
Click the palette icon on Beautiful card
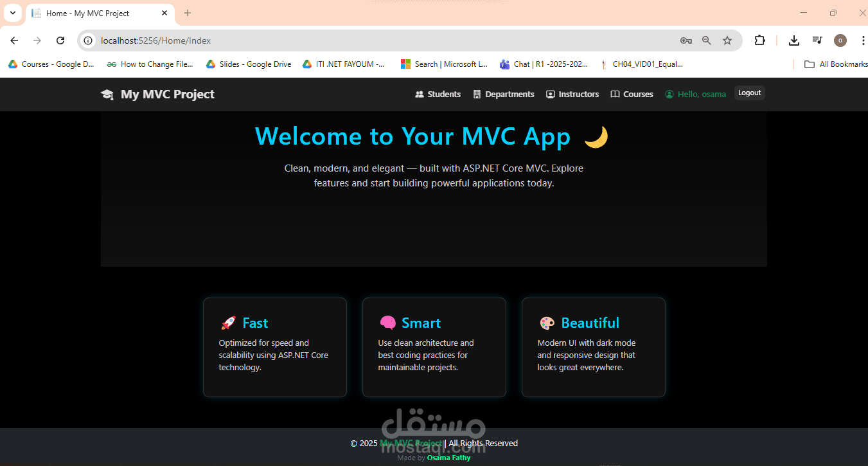click(547, 323)
